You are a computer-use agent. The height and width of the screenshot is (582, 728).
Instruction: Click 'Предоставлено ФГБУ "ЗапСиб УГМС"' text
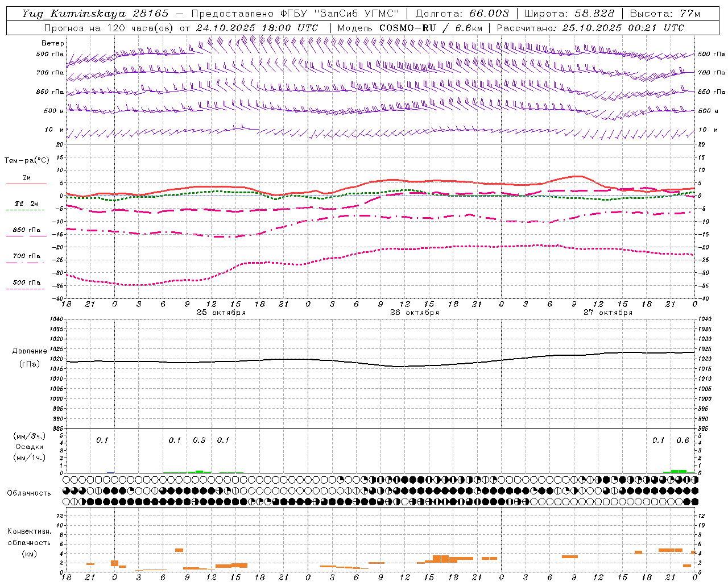click(295, 14)
